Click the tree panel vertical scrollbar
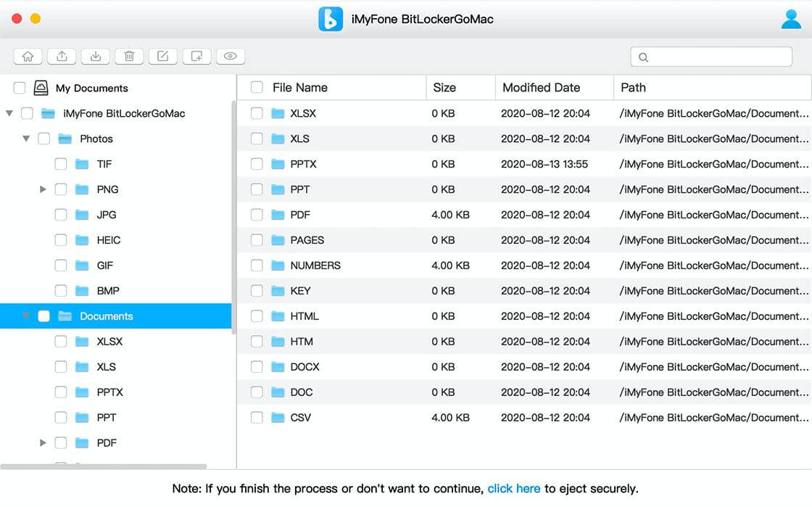The height and width of the screenshot is (507, 812). [233, 218]
